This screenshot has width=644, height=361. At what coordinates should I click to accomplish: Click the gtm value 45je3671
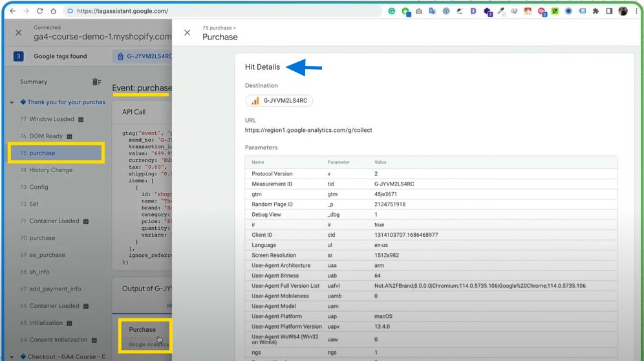(385, 194)
